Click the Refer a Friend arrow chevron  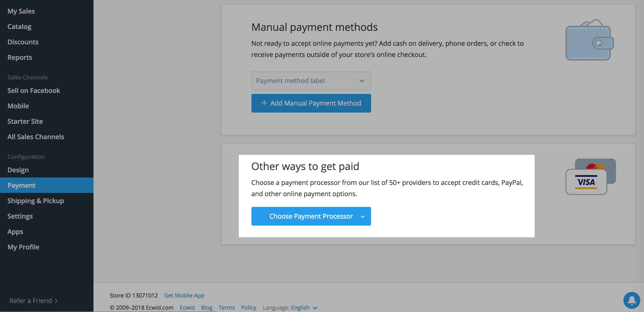[56, 301]
